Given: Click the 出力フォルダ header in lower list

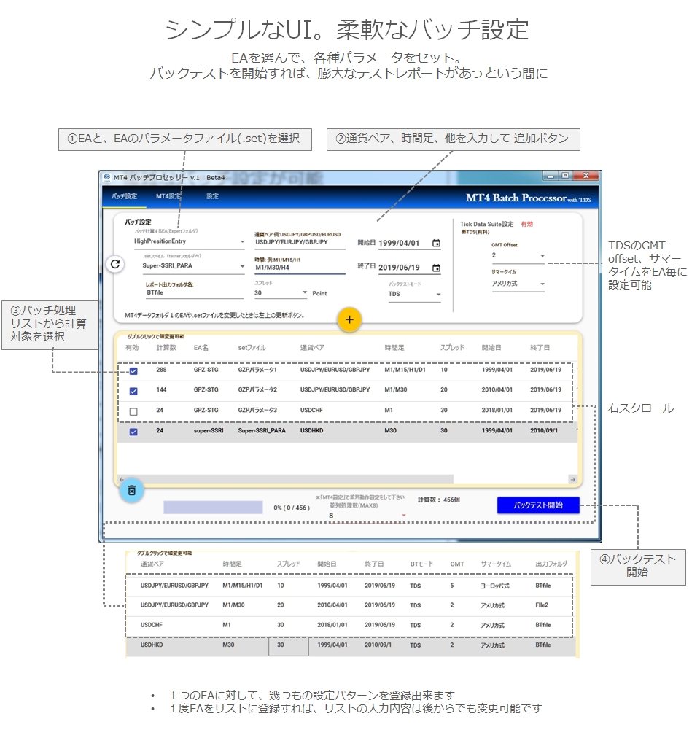Looking at the screenshot, I should (x=551, y=564).
